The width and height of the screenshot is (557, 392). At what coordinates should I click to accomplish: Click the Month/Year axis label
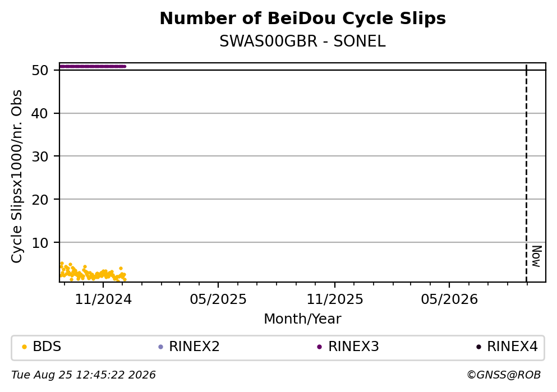[303, 319]
